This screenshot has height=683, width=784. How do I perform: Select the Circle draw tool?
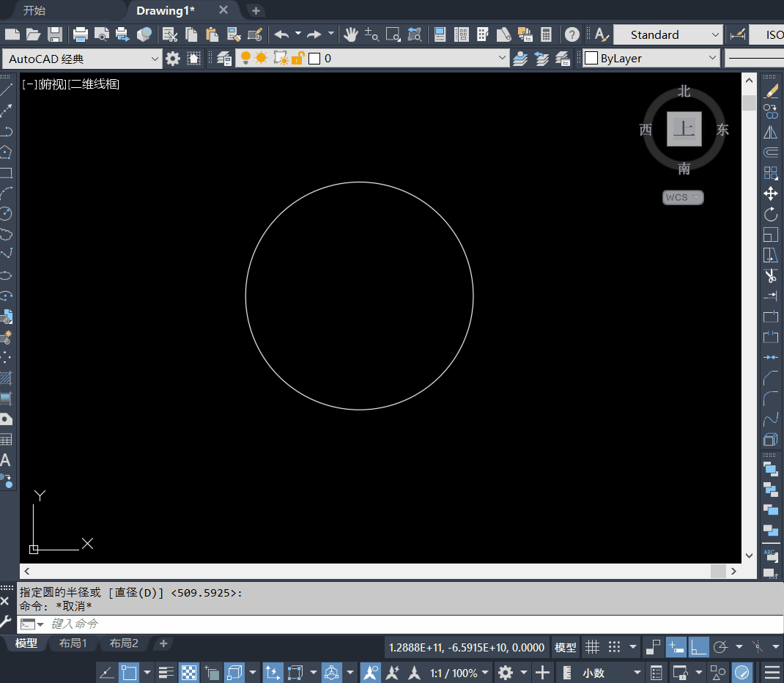coord(6,214)
